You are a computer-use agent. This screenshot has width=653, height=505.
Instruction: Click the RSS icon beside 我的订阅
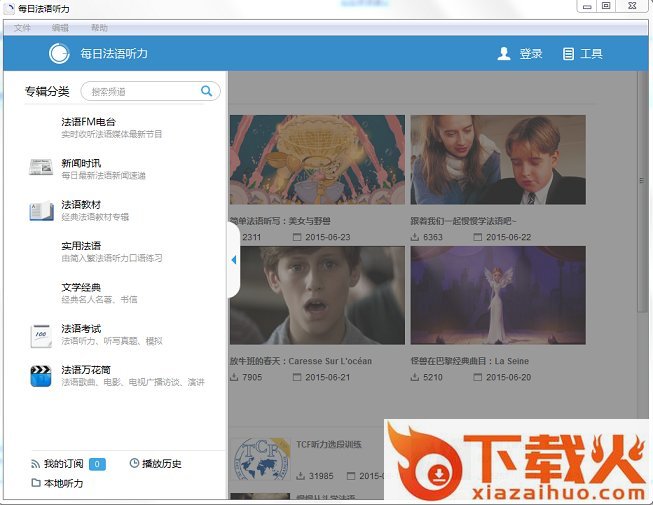pos(35,464)
